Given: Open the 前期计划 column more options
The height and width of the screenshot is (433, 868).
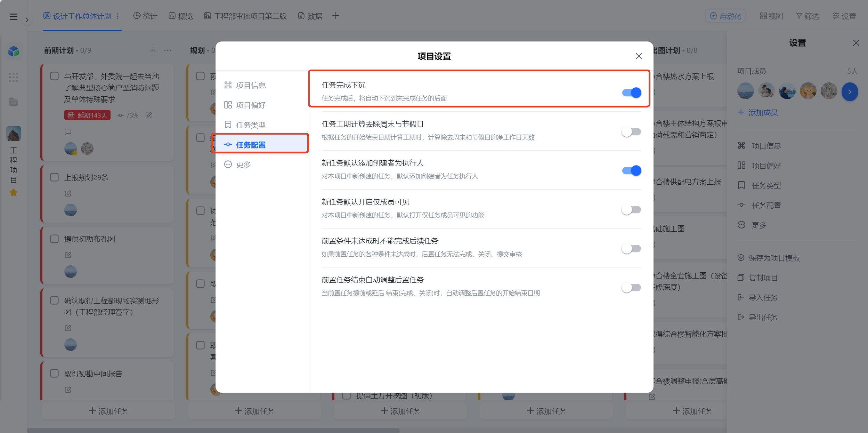Looking at the screenshot, I should (168, 50).
